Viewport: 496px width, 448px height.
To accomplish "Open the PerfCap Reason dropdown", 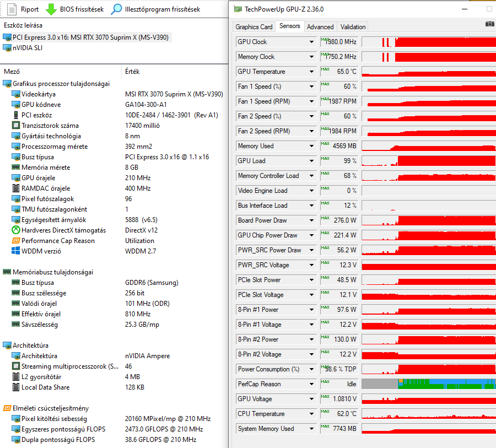I will tap(311, 384).
